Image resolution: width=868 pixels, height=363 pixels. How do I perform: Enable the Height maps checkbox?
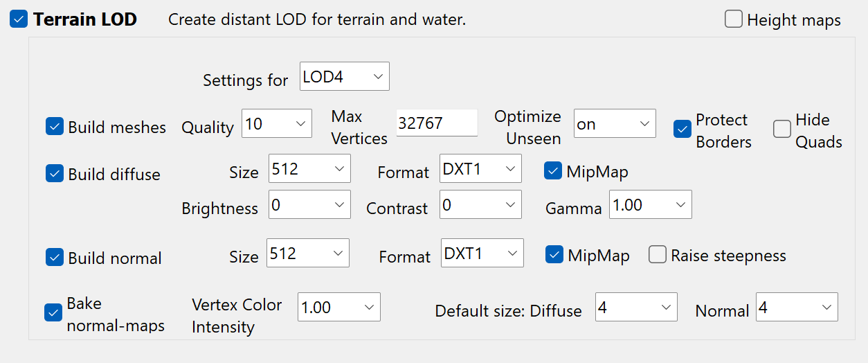[734, 19]
